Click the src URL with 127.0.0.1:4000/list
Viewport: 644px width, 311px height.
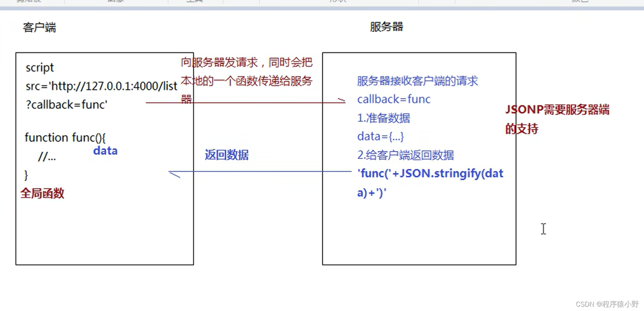pyautogui.click(x=101, y=86)
